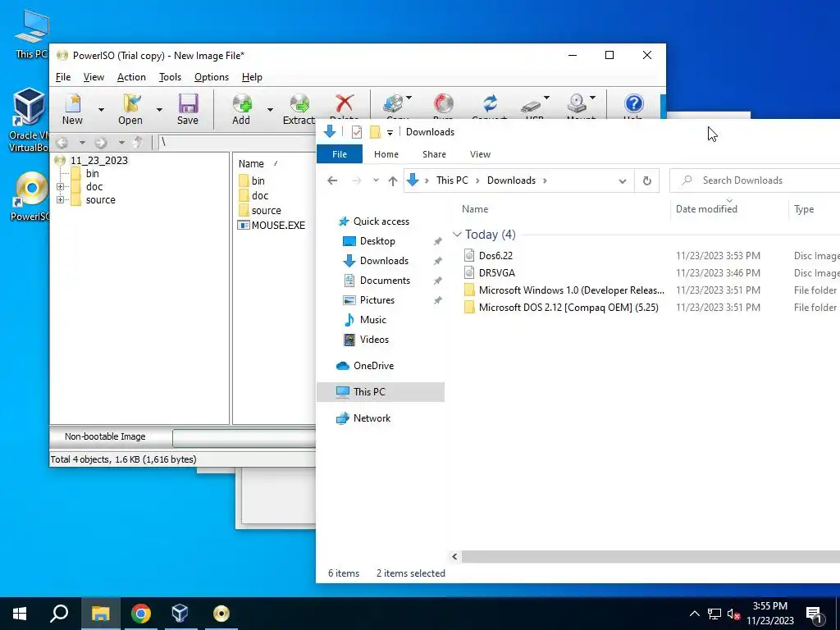Viewport: 840px width, 630px height.
Task: Collapse the Today (4) group
Action: [457, 234]
